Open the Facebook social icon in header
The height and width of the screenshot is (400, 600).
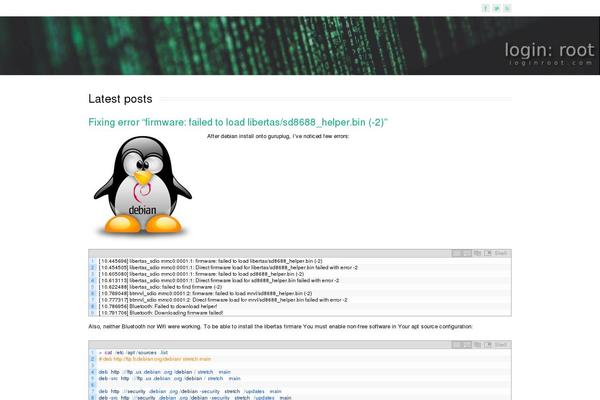[x=485, y=8]
